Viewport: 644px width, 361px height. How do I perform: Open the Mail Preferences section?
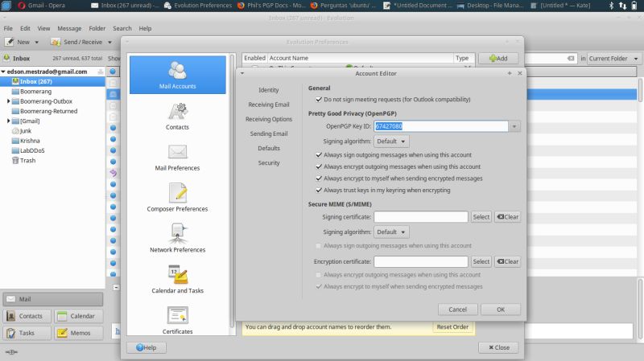click(x=177, y=158)
